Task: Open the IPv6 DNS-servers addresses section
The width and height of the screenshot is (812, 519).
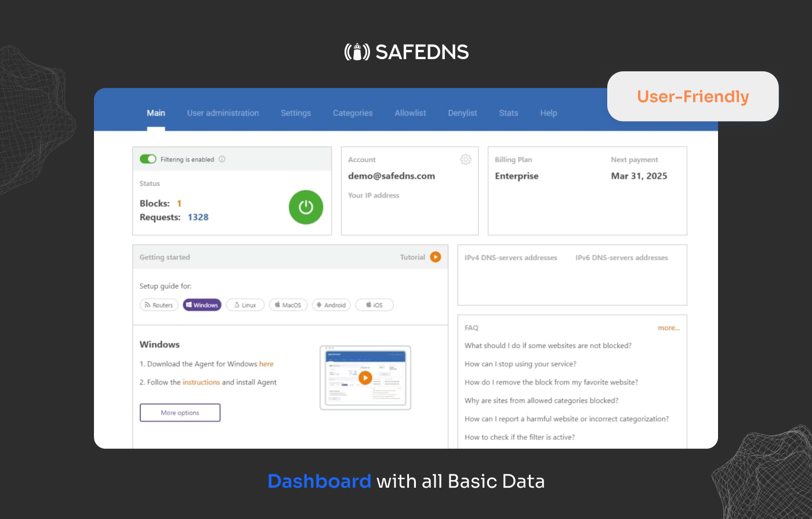Action: pos(621,257)
